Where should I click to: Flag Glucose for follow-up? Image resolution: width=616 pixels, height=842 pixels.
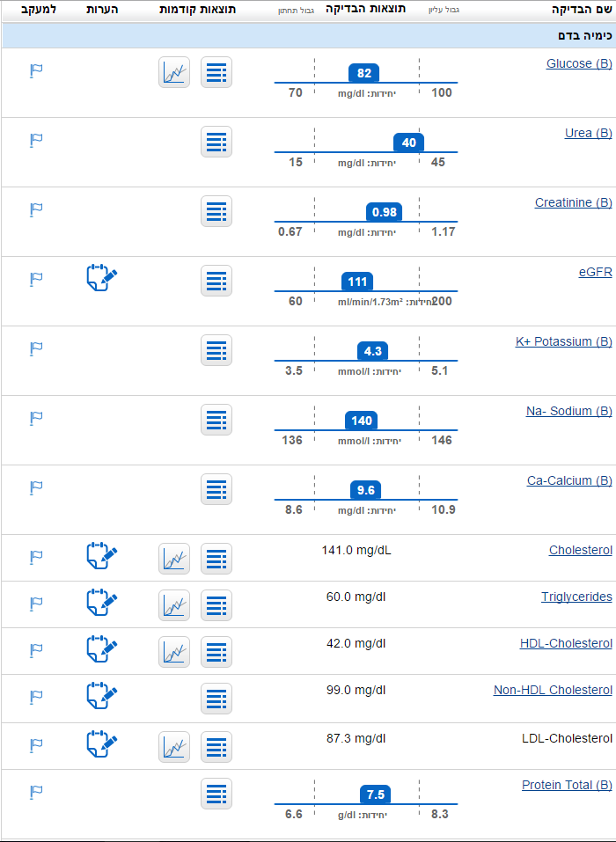point(35,71)
